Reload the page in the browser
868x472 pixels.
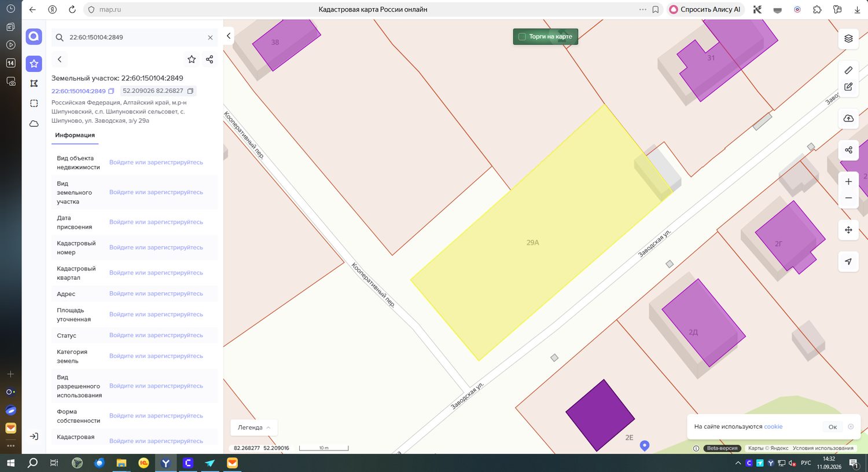point(72,9)
